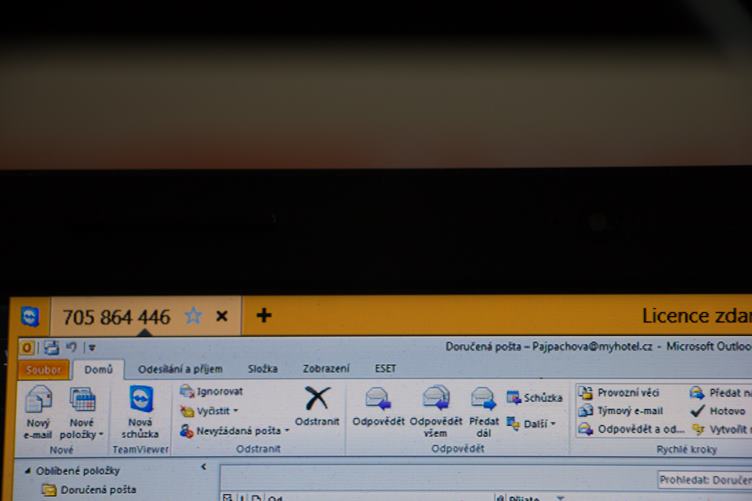Open the Další reply options dropdown
This screenshot has height=501, width=752.
(x=532, y=424)
